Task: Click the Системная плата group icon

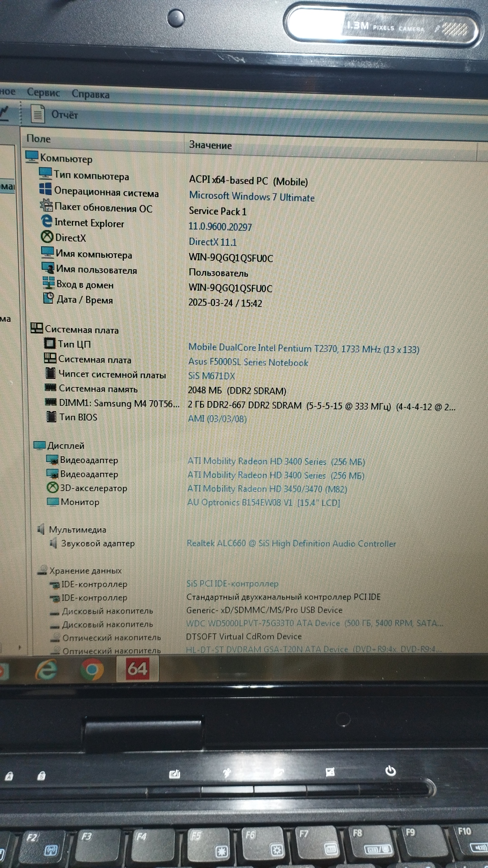Action: tap(37, 328)
